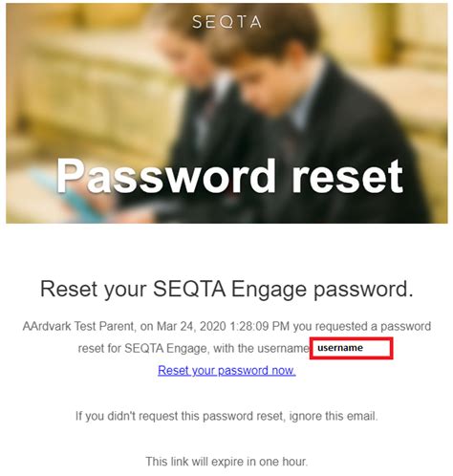Click the word 'Password' in banner title
The height and width of the screenshot is (476, 453).
click(x=166, y=176)
